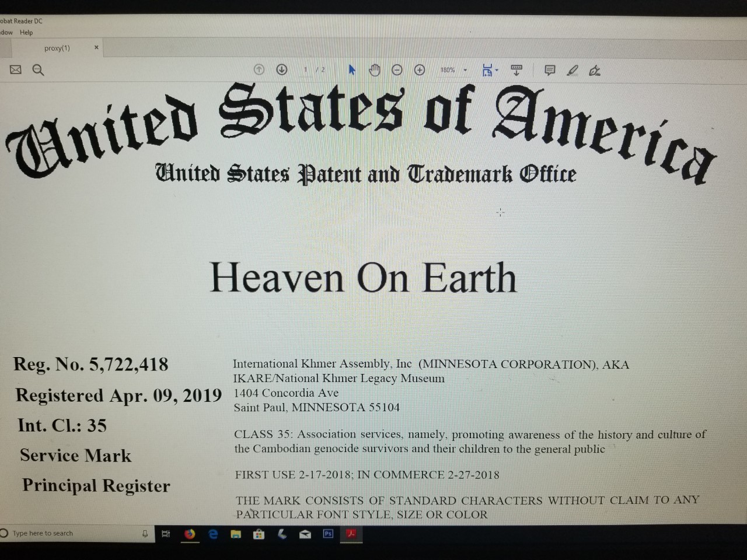Zoom in with the plus button
Viewport: 747px width, 560px height.
tap(420, 70)
